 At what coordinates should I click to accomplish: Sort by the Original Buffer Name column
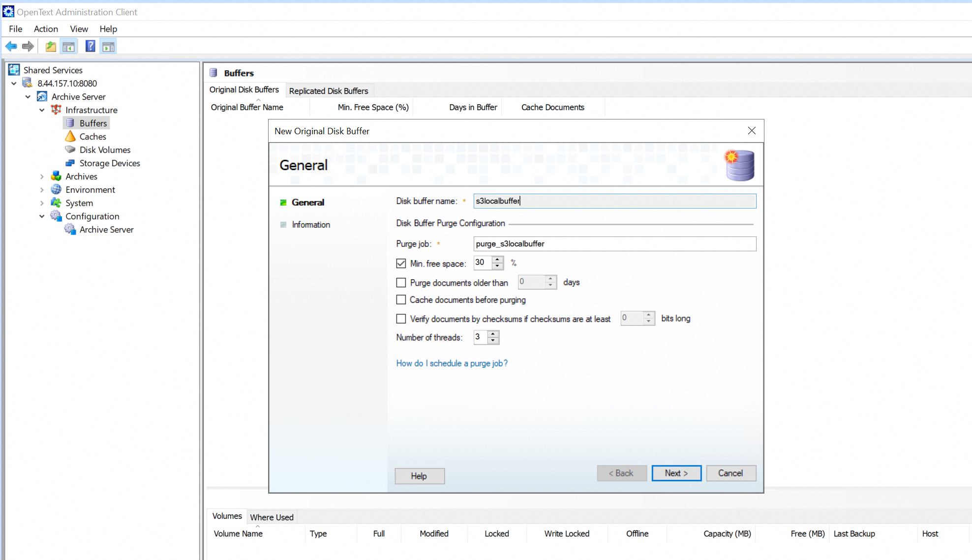coord(247,107)
